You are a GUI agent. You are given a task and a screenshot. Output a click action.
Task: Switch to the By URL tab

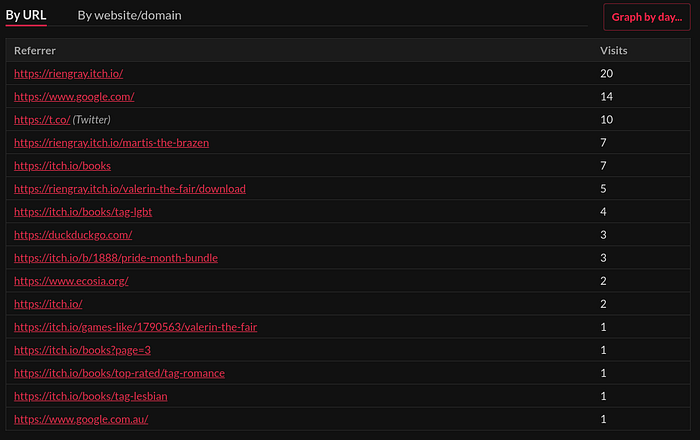click(x=26, y=16)
